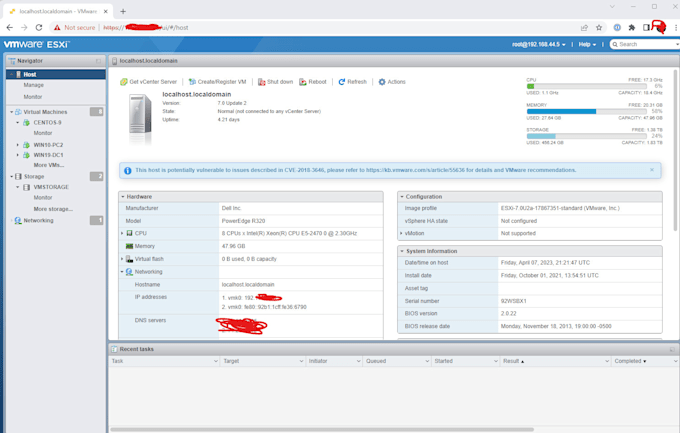Collapse the Hardware panel
680x433 pixels.
[x=123, y=197]
